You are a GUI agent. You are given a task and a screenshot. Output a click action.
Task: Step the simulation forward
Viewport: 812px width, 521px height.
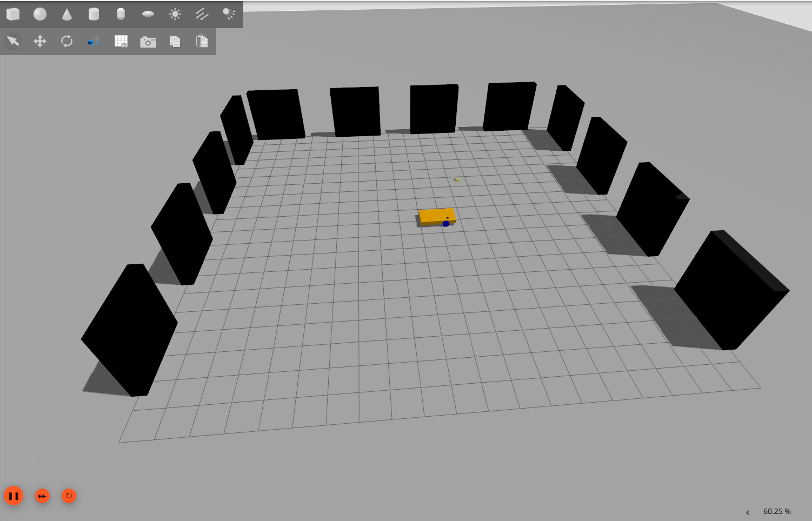42,496
